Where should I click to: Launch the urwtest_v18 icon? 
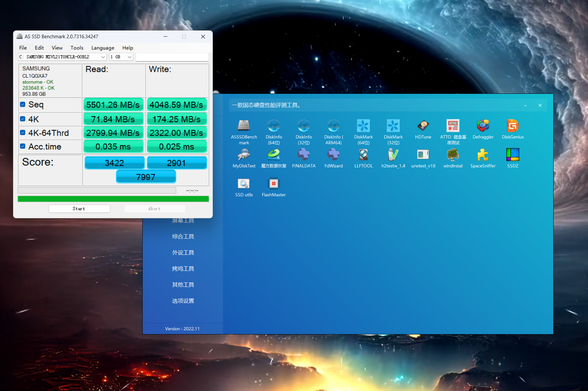coord(423,155)
